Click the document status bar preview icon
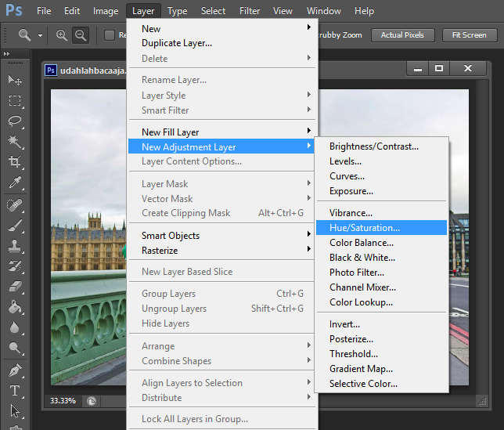504x430 pixels. click(x=92, y=401)
